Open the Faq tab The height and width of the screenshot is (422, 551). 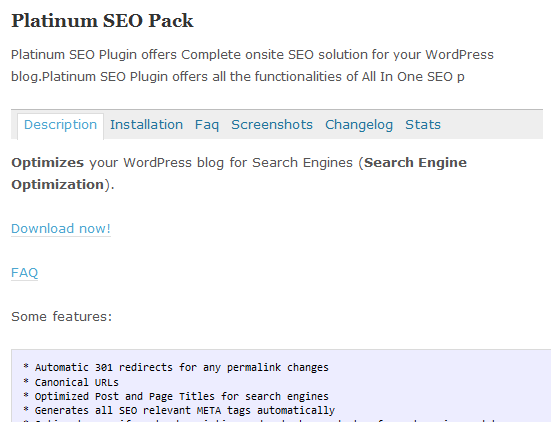(207, 125)
